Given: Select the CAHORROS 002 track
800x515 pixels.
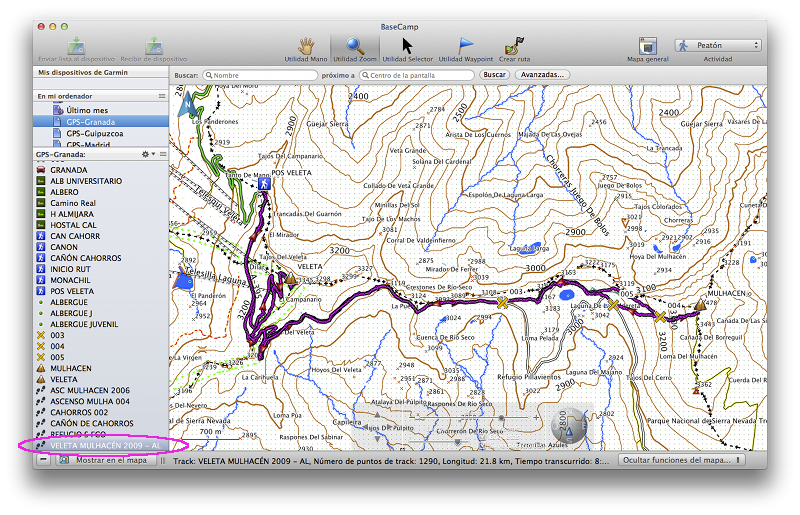Looking at the screenshot, I should click(x=101, y=412).
